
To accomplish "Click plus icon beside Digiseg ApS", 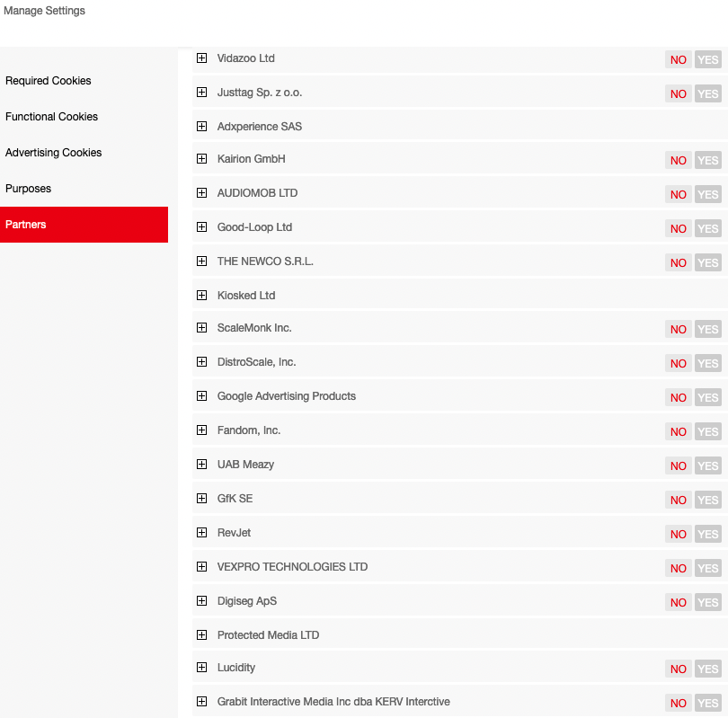I will 201,601.
